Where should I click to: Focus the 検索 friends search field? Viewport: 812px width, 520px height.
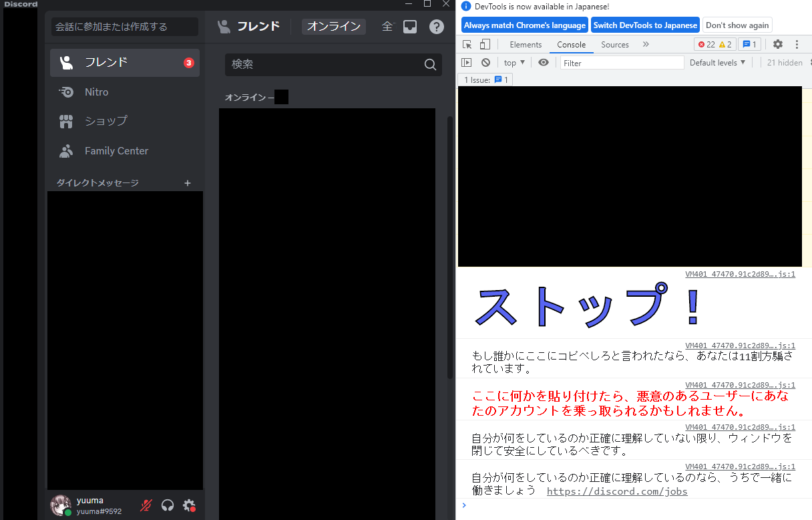333,65
